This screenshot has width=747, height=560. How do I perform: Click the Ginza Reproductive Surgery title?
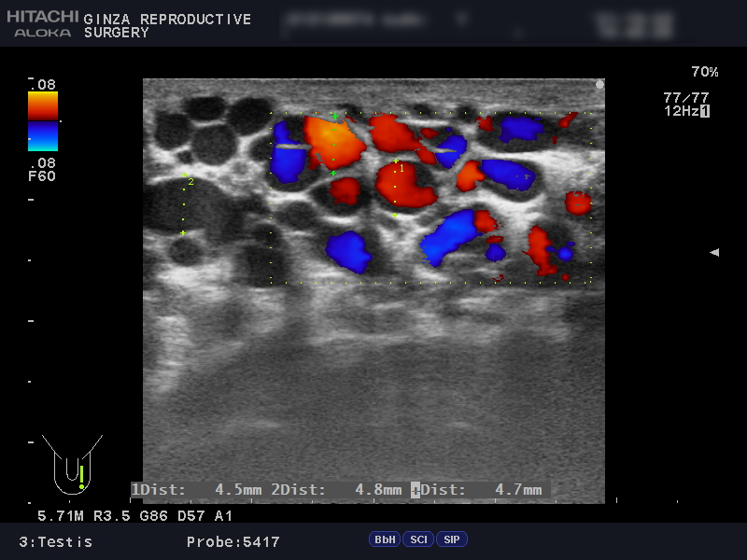coord(167,25)
